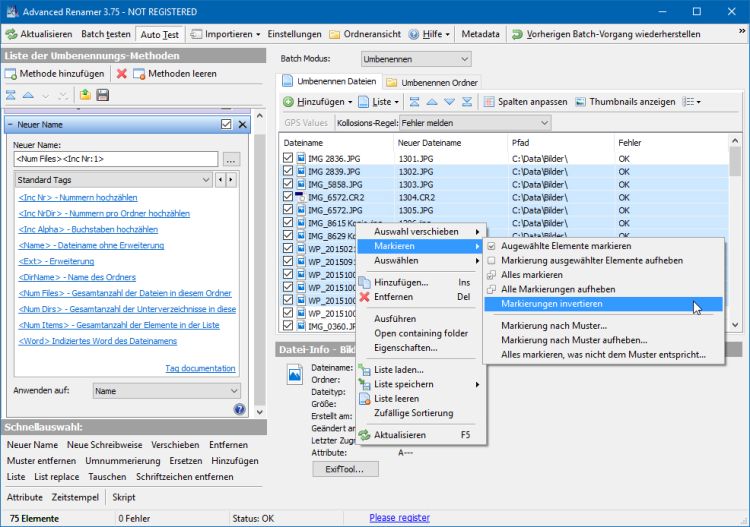
Task: Click into the Neuer Name text field
Action: (116, 159)
